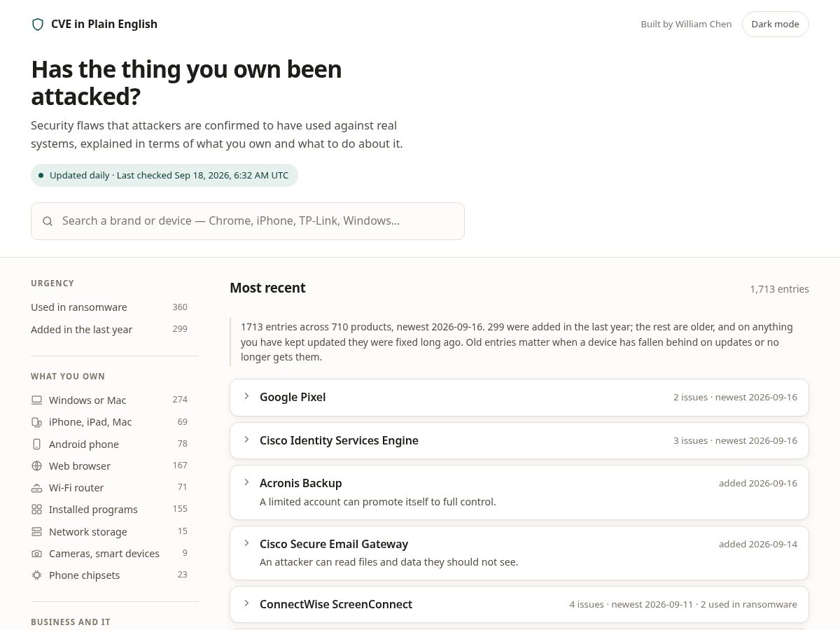Click the phone icon beside Android phone

click(36, 444)
